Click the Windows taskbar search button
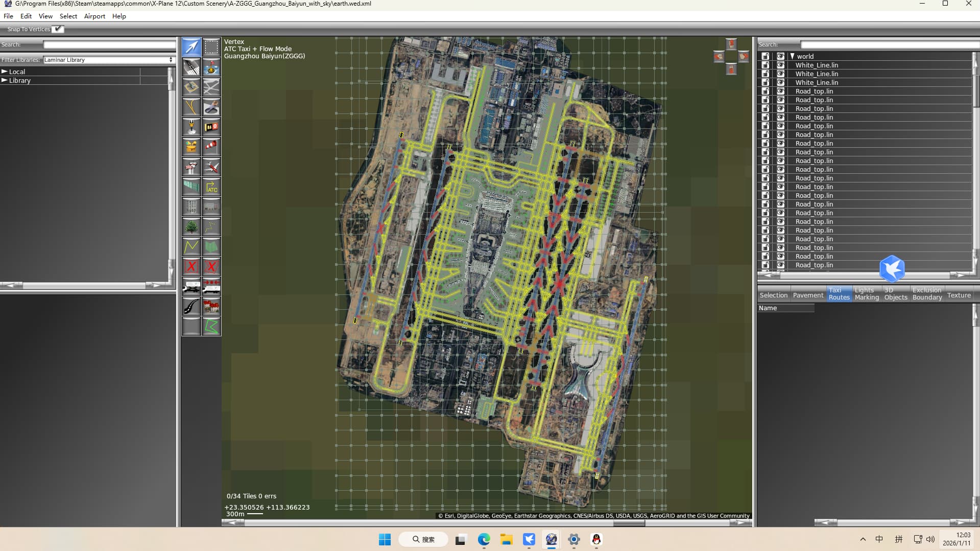The height and width of the screenshot is (551, 980). (x=423, y=539)
